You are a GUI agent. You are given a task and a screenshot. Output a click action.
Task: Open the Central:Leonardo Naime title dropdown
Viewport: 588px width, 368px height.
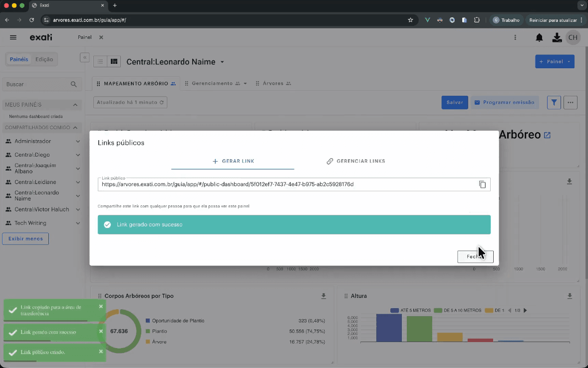click(222, 62)
